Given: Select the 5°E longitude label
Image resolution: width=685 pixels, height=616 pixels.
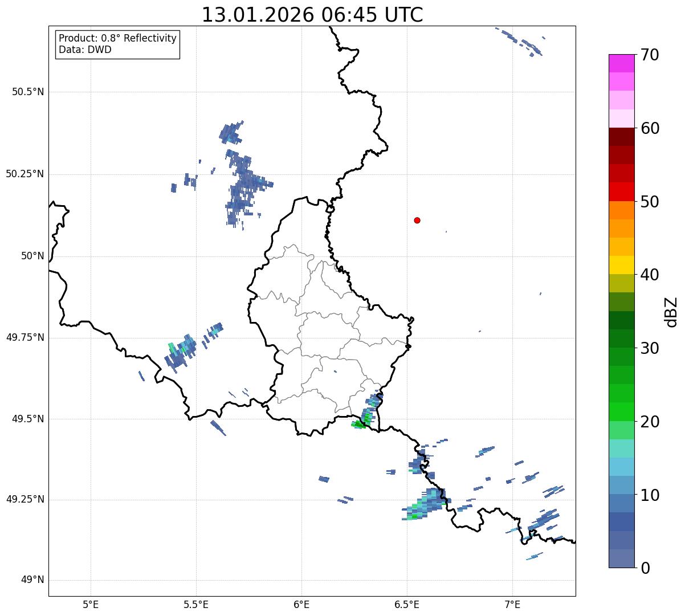Looking at the screenshot, I should click(91, 604).
